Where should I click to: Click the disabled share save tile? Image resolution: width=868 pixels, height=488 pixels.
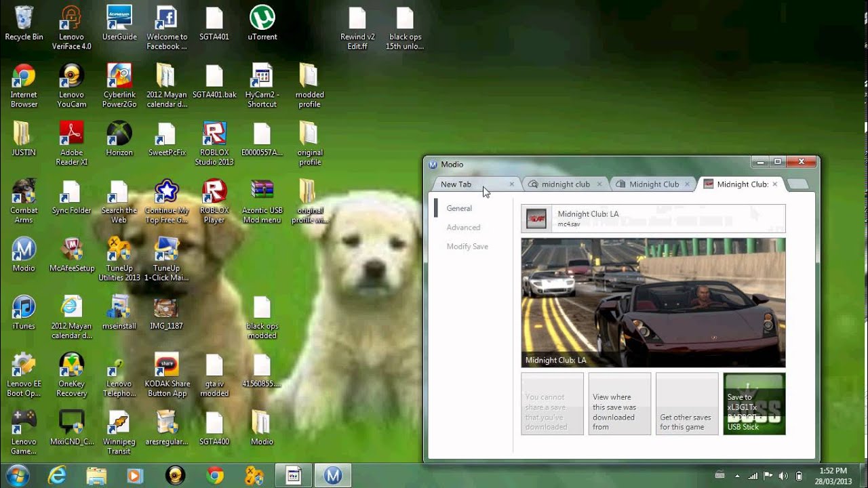coord(552,403)
